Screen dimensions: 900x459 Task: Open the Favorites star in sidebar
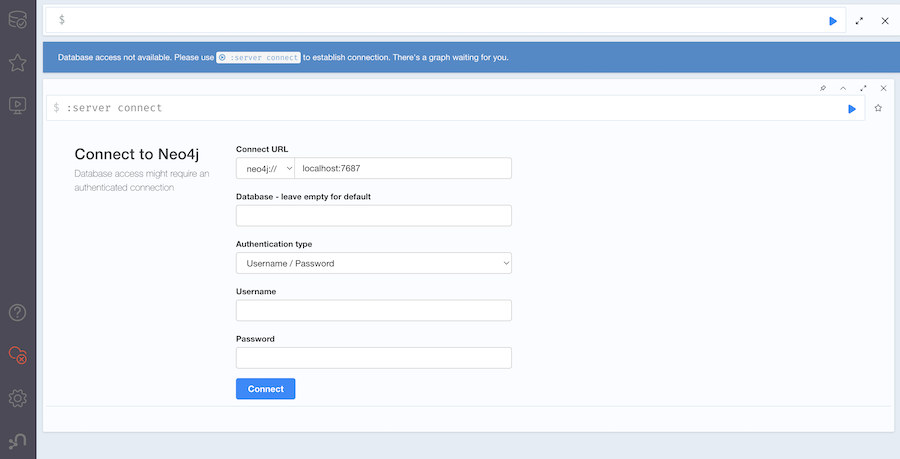tap(17, 63)
